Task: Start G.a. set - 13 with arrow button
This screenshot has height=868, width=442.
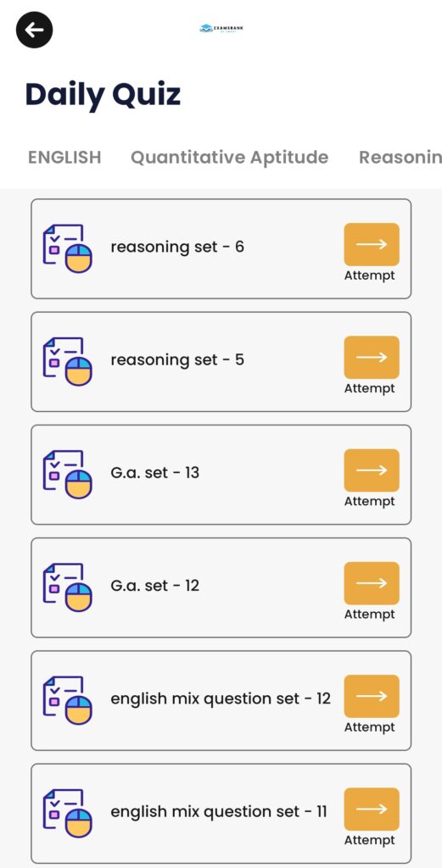Action: 372,470
